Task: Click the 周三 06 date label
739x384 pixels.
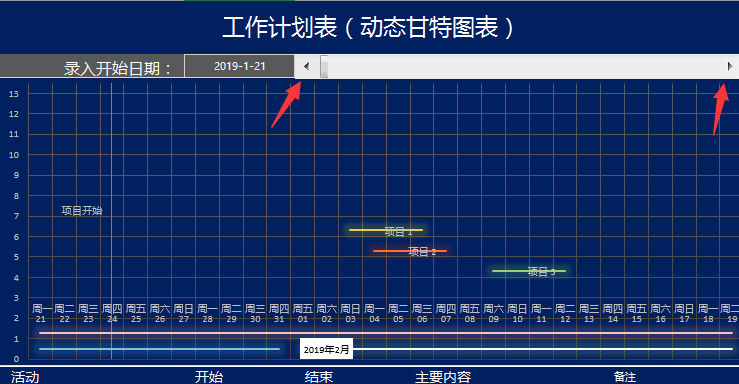Action: (x=422, y=313)
